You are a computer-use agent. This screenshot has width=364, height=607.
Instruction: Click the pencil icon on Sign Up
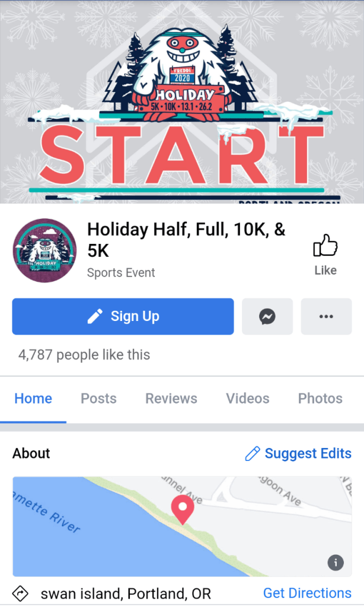coord(95,316)
